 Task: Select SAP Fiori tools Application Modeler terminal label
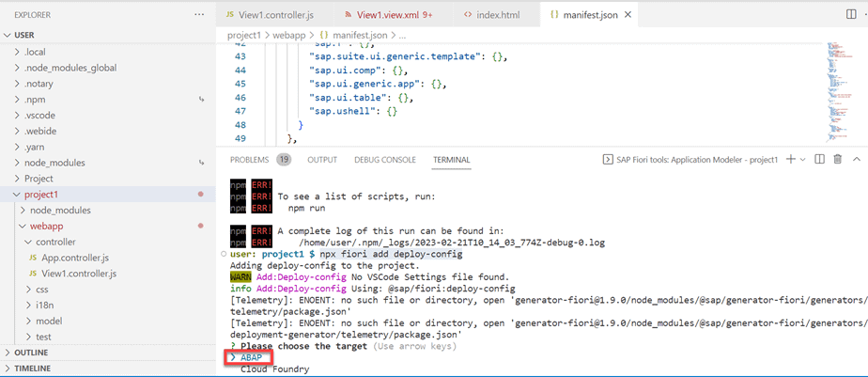point(697,159)
